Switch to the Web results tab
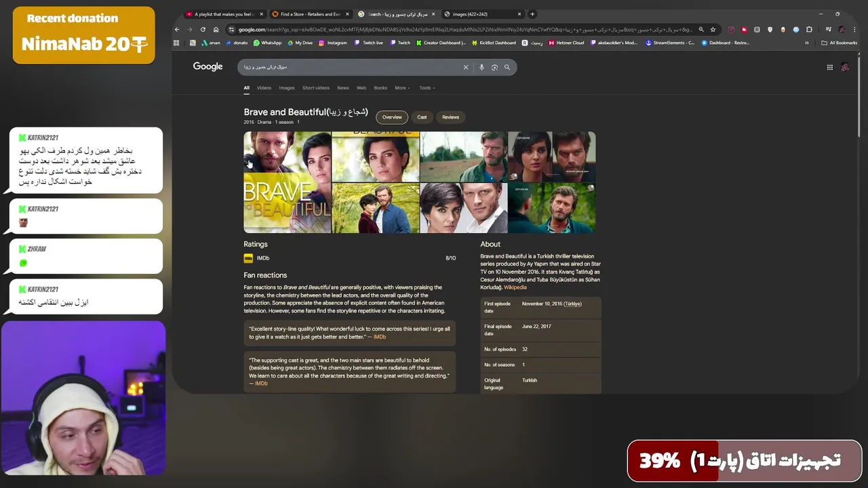This screenshot has width=868, height=488. pyautogui.click(x=361, y=88)
